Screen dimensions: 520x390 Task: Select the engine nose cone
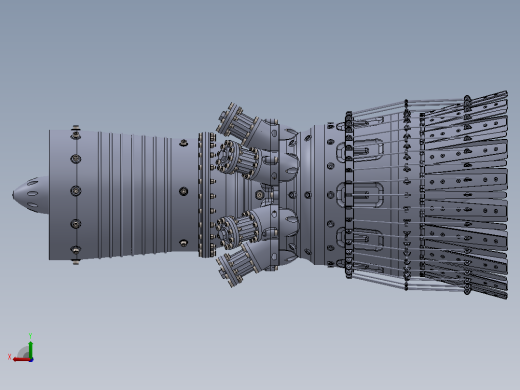click(x=31, y=195)
